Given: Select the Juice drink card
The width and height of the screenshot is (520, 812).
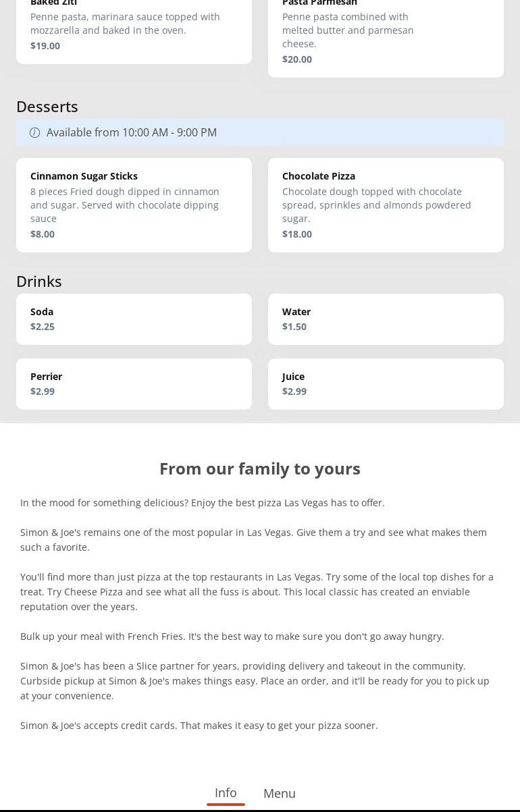Looking at the screenshot, I should [x=386, y=384].
